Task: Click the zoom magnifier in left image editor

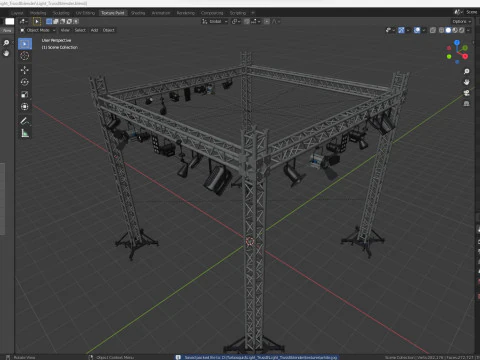Action: [x=6, y=43]
